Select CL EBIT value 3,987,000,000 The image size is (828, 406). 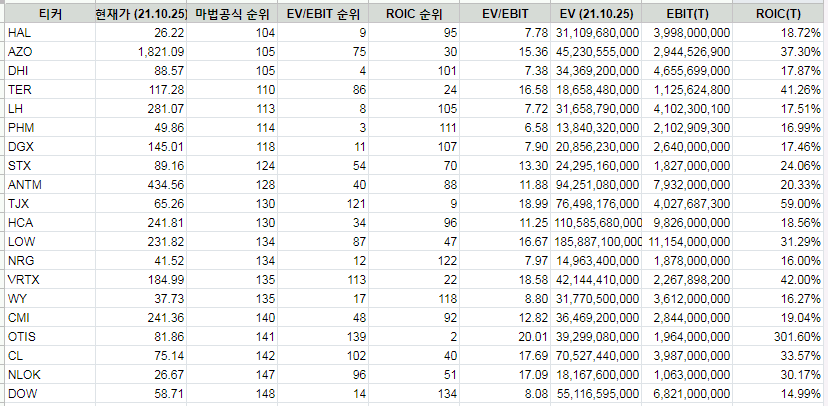tap(687, 356)
